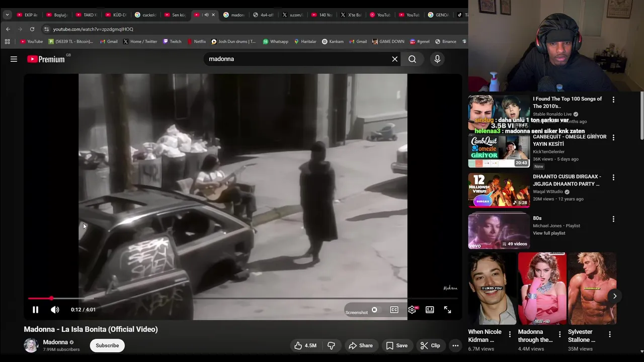Open DHAANTO CUSUB DIRGAAX video thumbnail
644x362 pixels.
(499, 191)
